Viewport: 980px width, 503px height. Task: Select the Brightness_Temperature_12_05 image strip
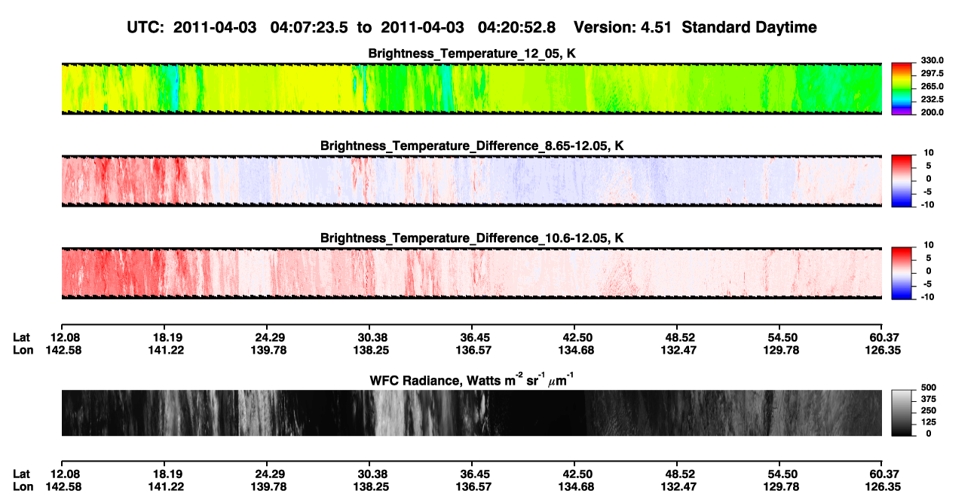tap(472, 88)
